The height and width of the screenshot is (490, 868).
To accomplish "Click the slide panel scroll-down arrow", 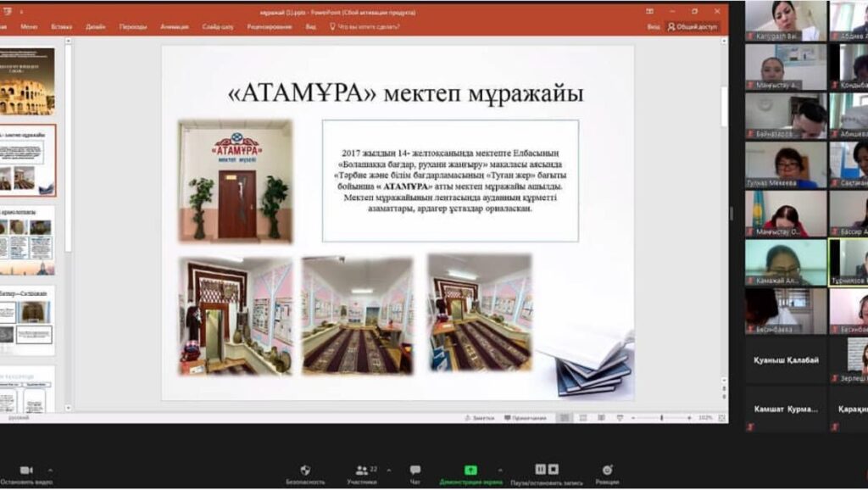I will (x=68, y=408).
